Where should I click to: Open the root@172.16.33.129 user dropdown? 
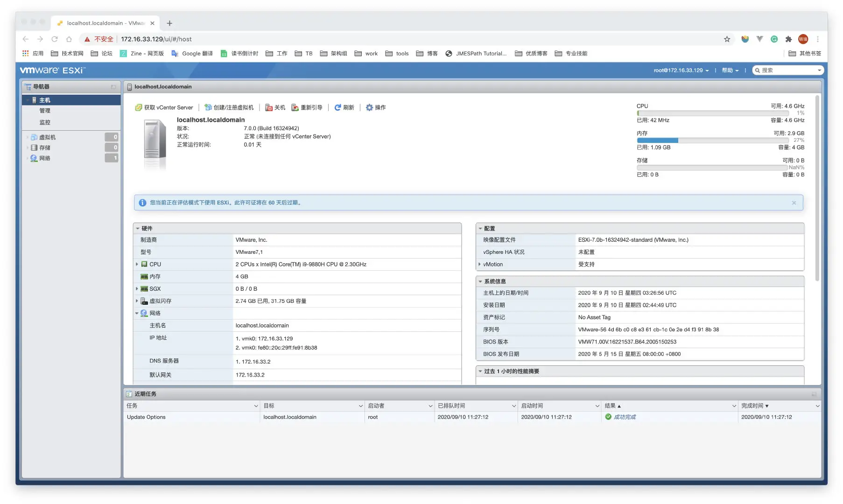click(681, 70)
